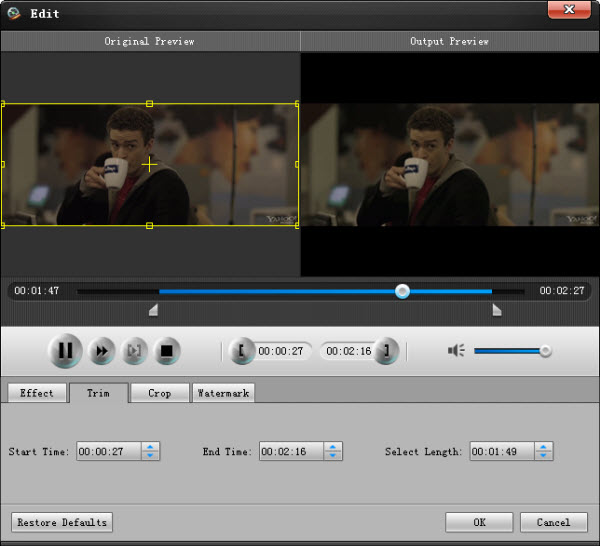Screen dimensions: 600x546
Task: Click the Restore Defaults button
Action: pyautogui.click(x=62, y=522)
